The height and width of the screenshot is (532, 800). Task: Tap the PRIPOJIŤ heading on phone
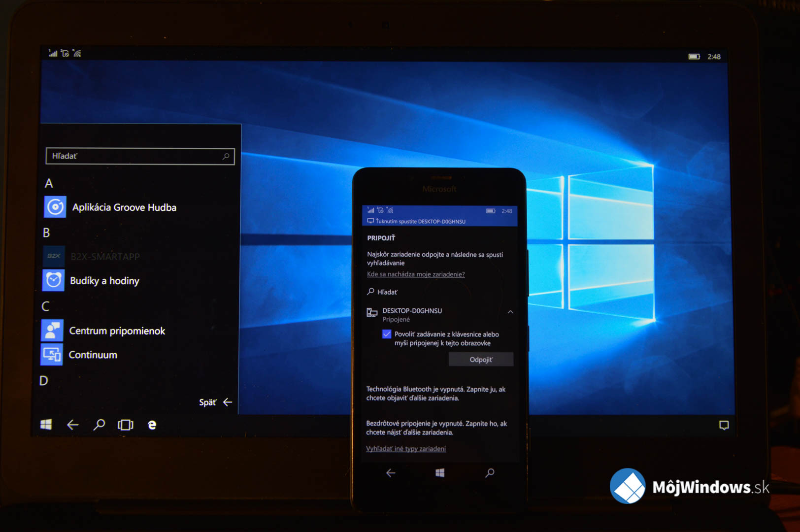381,238
